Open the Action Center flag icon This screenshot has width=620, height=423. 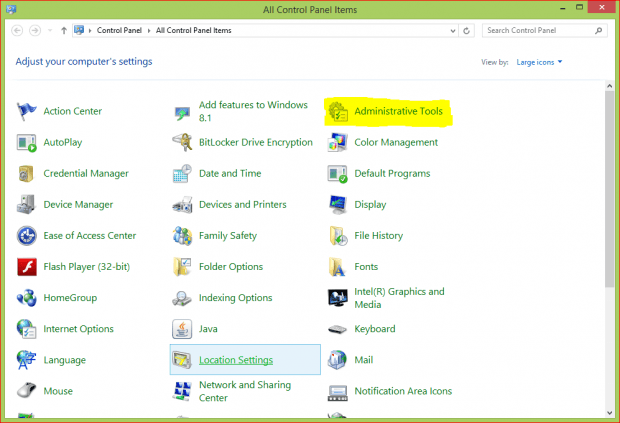26,111
